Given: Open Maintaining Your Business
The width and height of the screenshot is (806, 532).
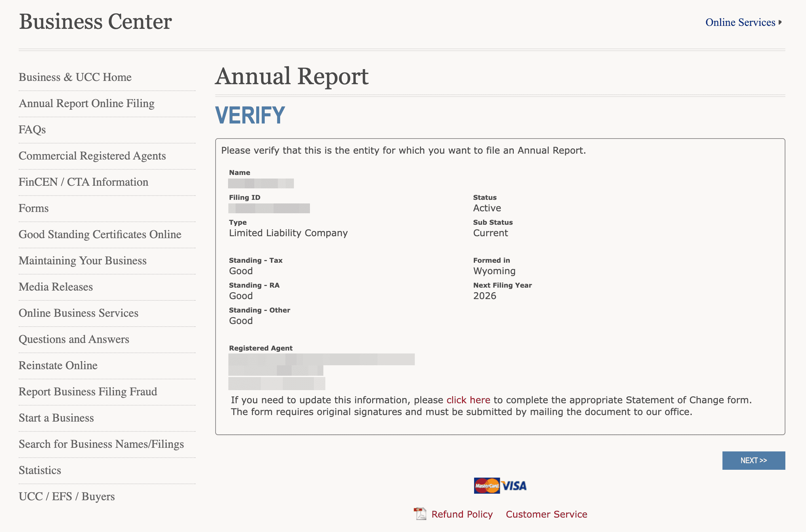Looking at the screenshot, I should pyautogui.click(x=83, y=260).
